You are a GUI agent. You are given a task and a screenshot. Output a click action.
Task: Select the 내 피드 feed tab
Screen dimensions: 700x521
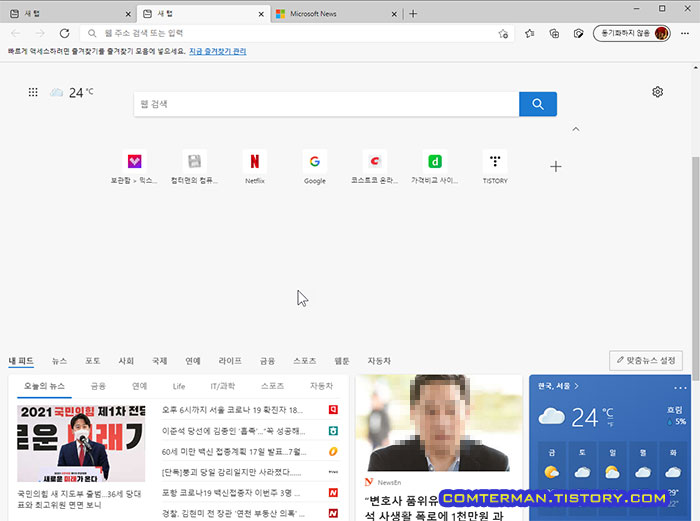tap(21, 361)
